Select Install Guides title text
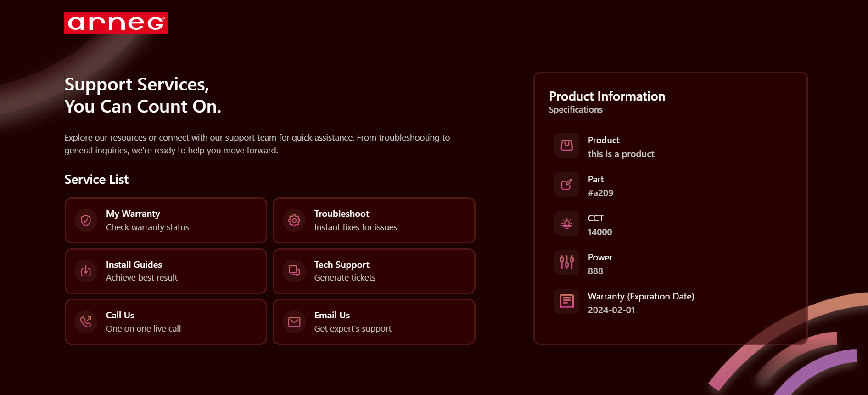The height and width of the screenshot is (395, 868). coord(134,265)
